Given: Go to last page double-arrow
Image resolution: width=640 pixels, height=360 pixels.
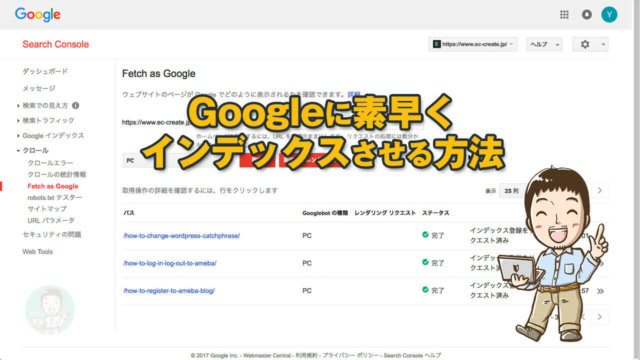Looking at the screenshot, I should click(x=600, y=291).
